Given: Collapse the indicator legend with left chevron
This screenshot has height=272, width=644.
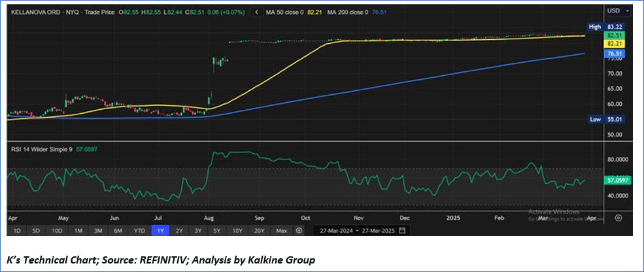Looking at the screenshot, I should (x=257, y=12).
